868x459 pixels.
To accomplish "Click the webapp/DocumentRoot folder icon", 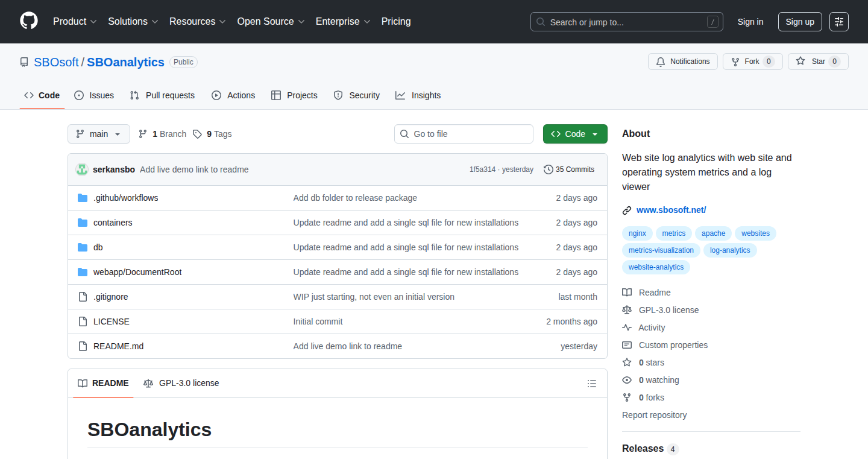I will coord(83,272).
